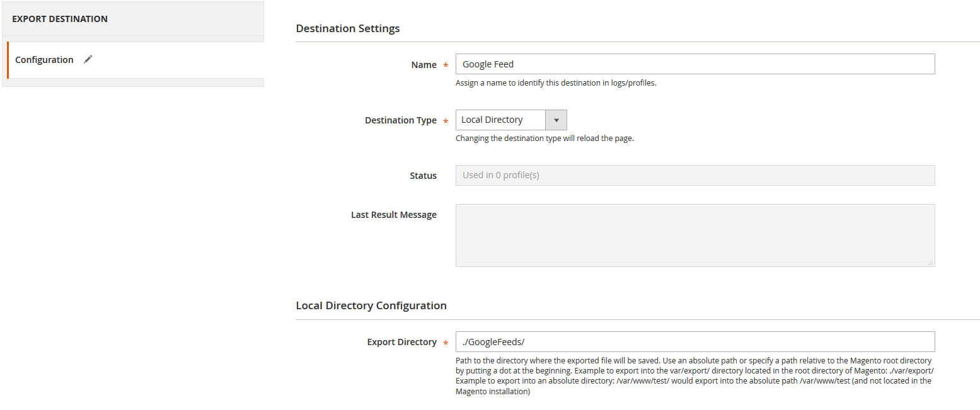Grab the Last Result Message resize handle
980x410 pixels.
click(x=930, y=263)
